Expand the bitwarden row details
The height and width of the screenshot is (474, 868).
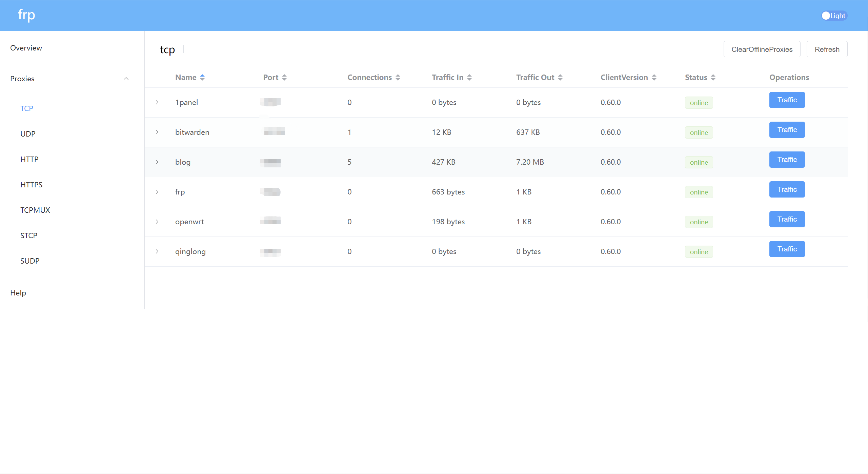[x=157, y=132]
